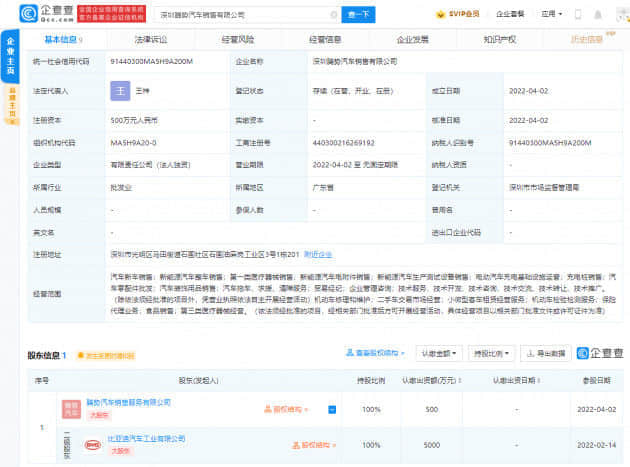
Task: Switch to the 知识产权 tab
Action: click(500, 39)
